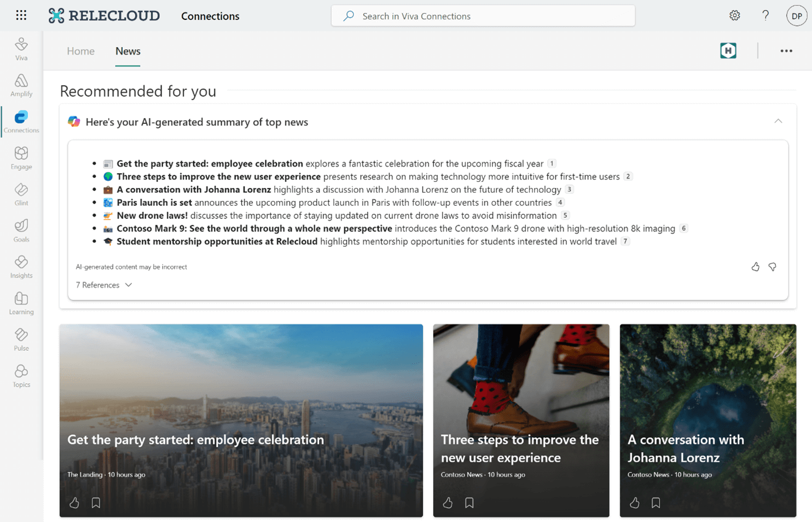812x522 pixels.
Task: Select the Glint sidebar icon
Action: (x=21, y=194)
